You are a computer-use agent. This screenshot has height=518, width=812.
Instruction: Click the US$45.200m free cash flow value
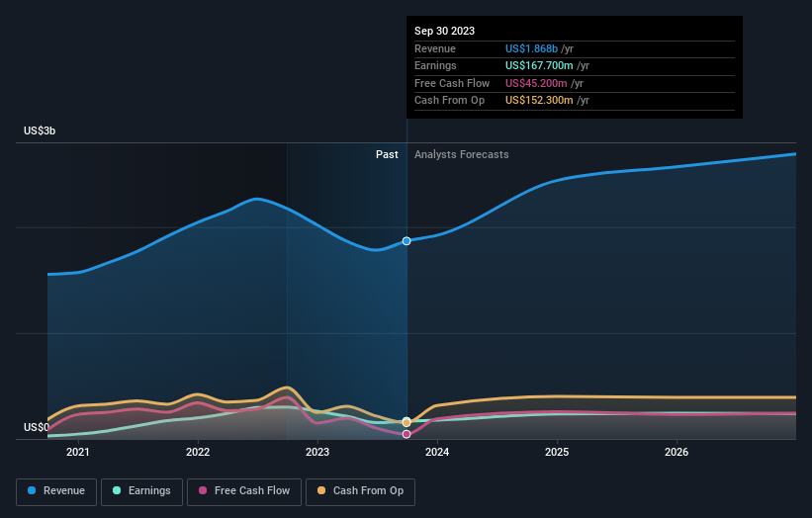tap(536, 83)
